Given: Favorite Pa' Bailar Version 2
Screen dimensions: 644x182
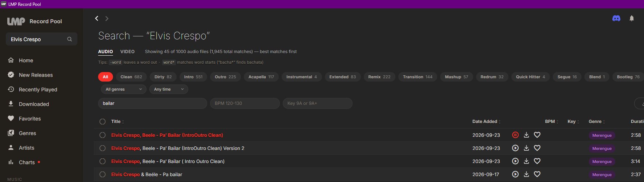Looking at the screenshot, I should tap(537, 148).
